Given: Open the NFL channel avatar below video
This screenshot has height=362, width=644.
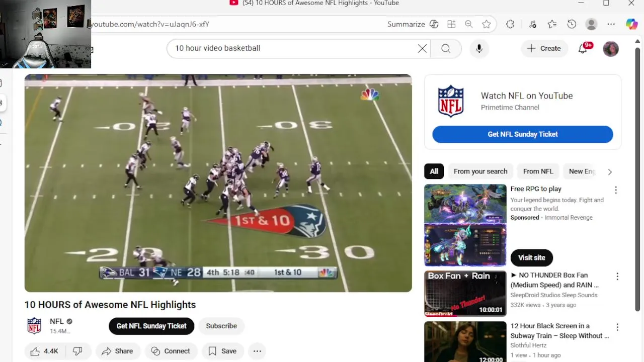Looking at the screenshot, I should coord(34,326).
